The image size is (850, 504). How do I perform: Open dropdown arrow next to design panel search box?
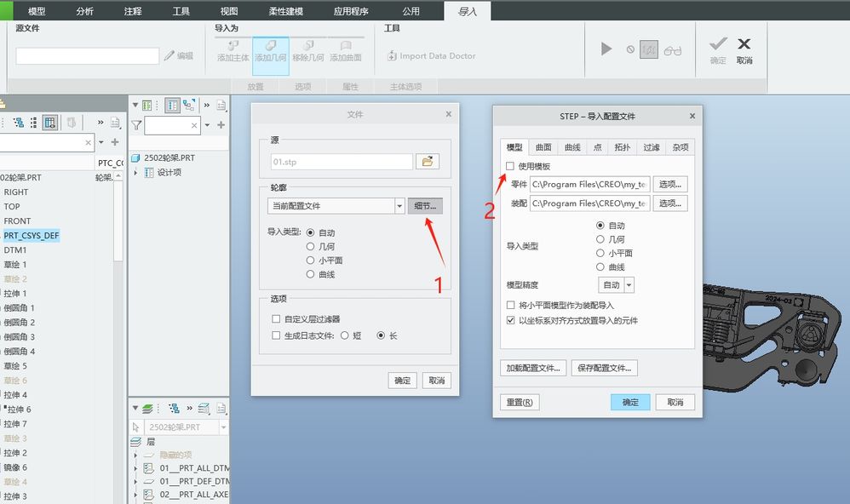coord(207,125)
